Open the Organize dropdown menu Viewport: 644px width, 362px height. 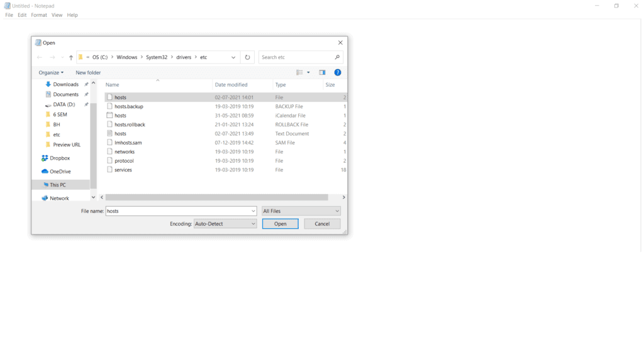(51, 72)
